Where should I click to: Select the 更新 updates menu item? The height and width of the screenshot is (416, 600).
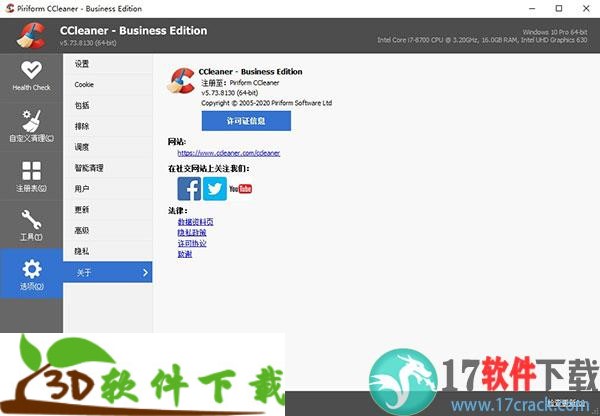pos(108,209)
